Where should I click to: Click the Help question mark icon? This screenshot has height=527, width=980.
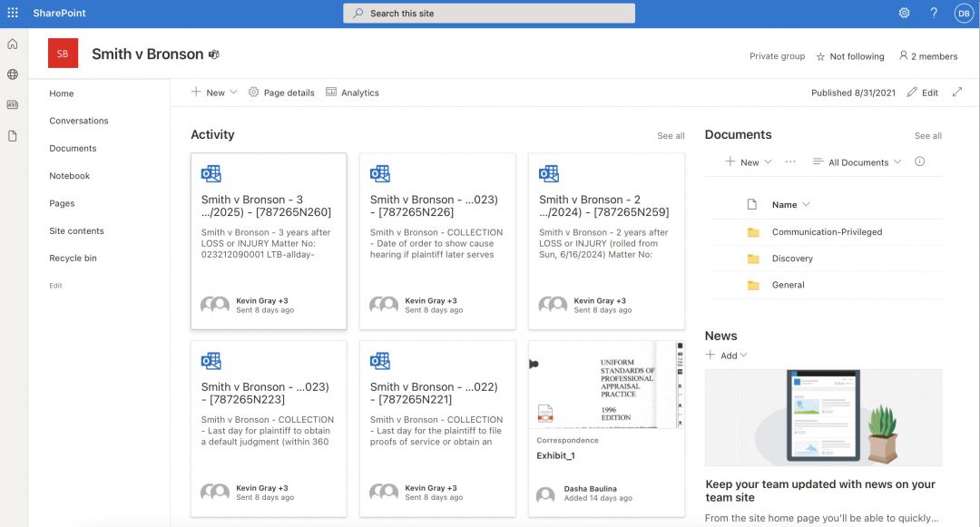pyautogui.click(x=934, y=12)
